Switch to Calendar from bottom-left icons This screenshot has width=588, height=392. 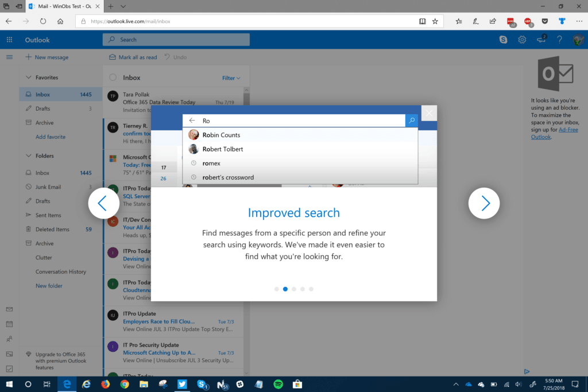tap(9, 324)
